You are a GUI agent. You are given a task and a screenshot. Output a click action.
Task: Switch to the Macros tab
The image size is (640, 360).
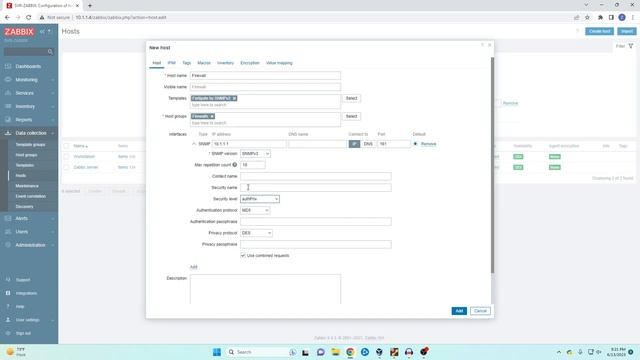click(204, 63)
